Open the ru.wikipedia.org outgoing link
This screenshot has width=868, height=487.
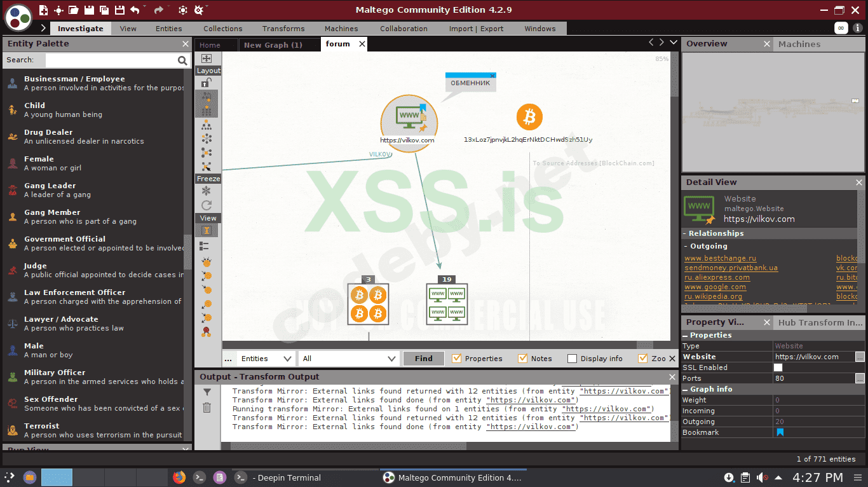713,296
